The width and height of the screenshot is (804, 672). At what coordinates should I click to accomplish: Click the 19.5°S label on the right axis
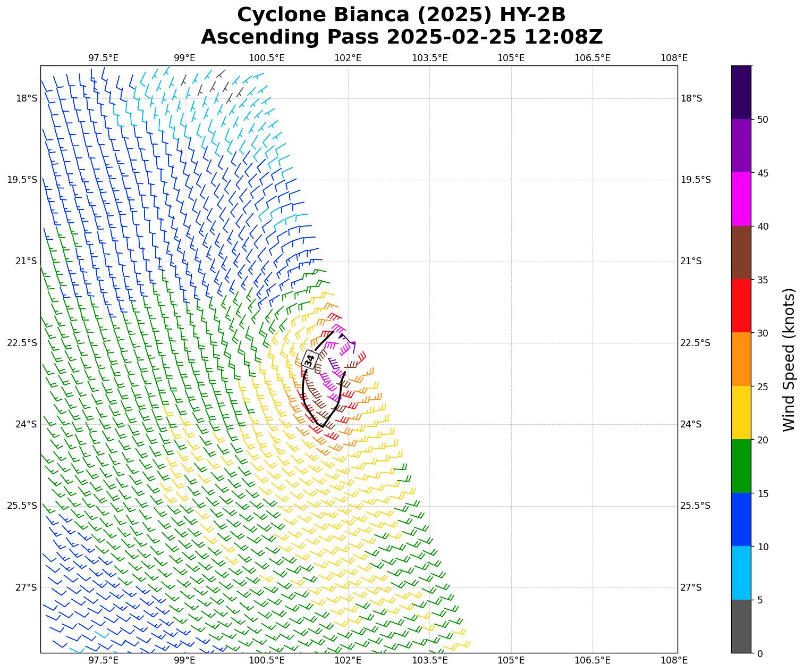(x=695, y=180)
